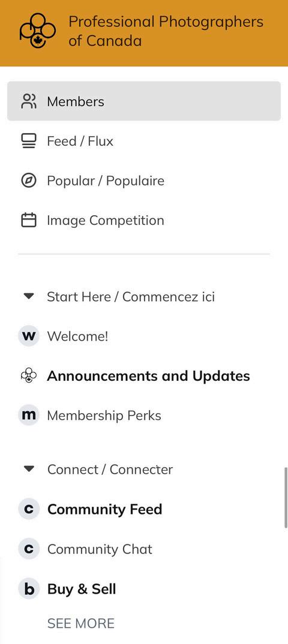Click the Announcements and Updates logo icon
The width and height of the screenshot is (288, 644).
[29, 376]
